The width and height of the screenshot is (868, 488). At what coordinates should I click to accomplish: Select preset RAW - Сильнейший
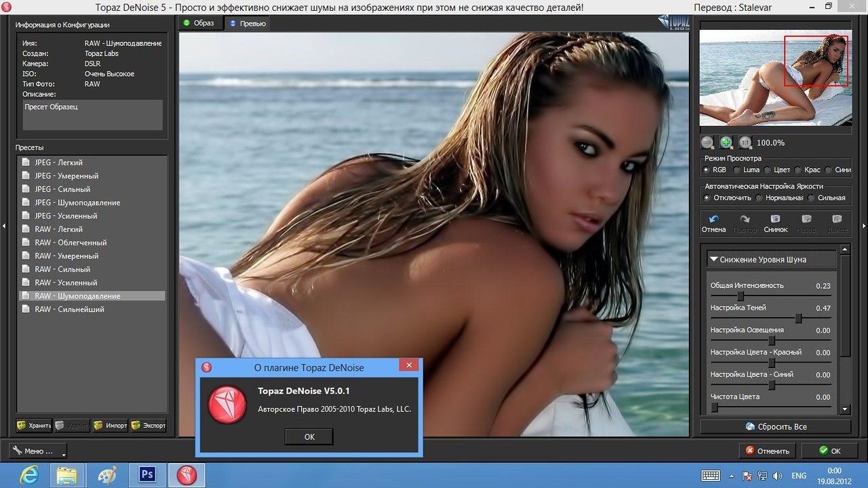pyautogui.click(x=92, y=309)
